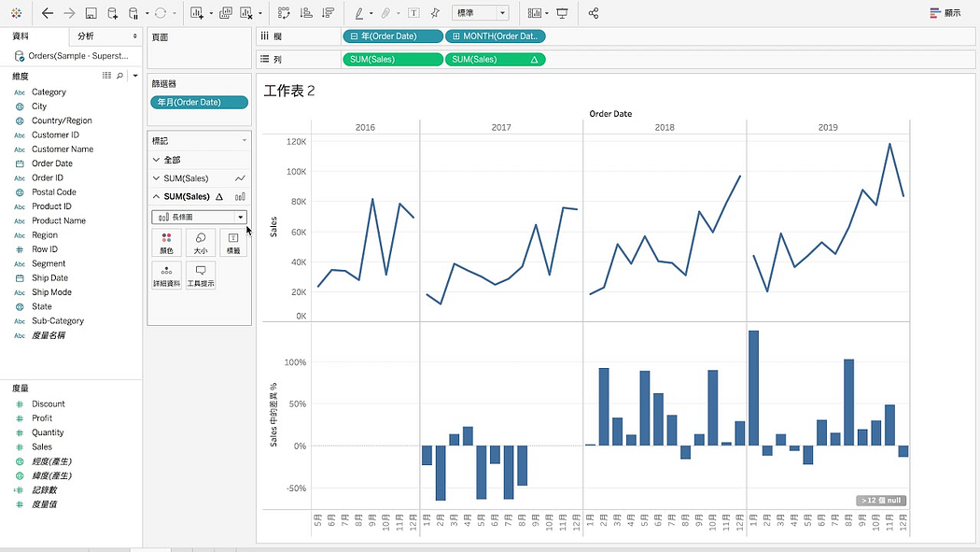Click the highlight pen tool
The height and width of the screenshot is (552, 980).
(x=359, y=13)
